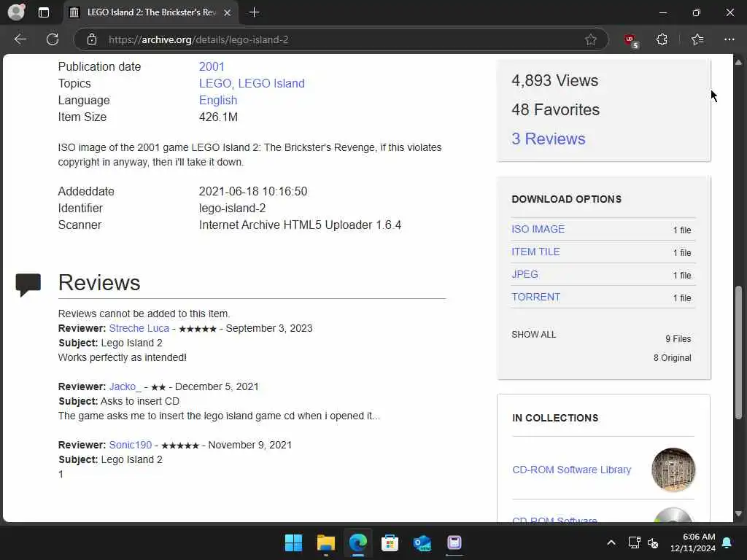Click 'Internet Archive HTML5 Uploader 1.6.4' value

pos(300,225)
